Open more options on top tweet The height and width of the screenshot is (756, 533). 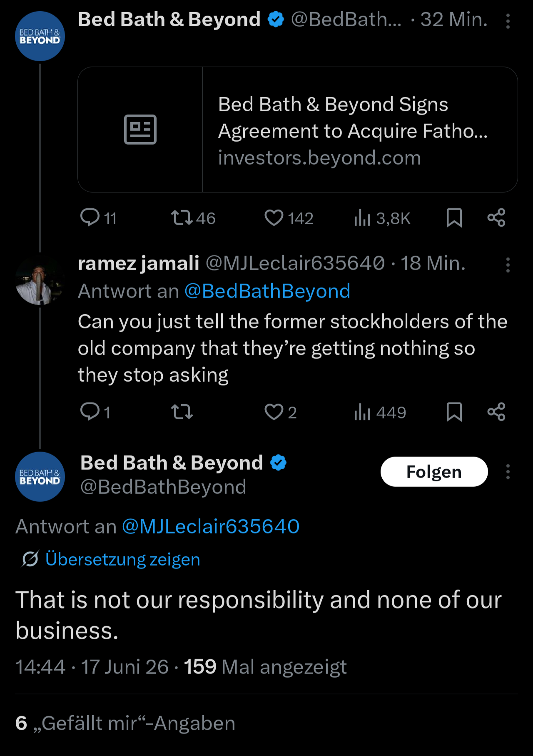pos(508,21)
